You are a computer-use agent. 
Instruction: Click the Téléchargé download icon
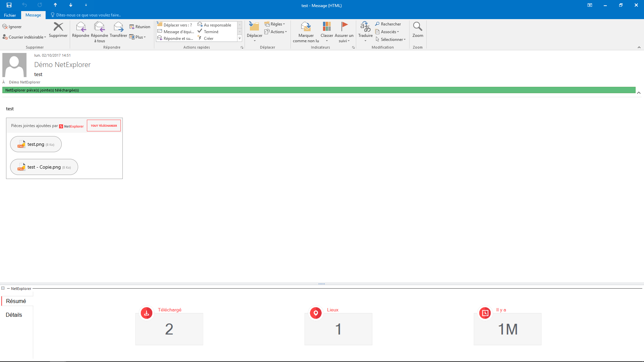click(x=147, y=313)
